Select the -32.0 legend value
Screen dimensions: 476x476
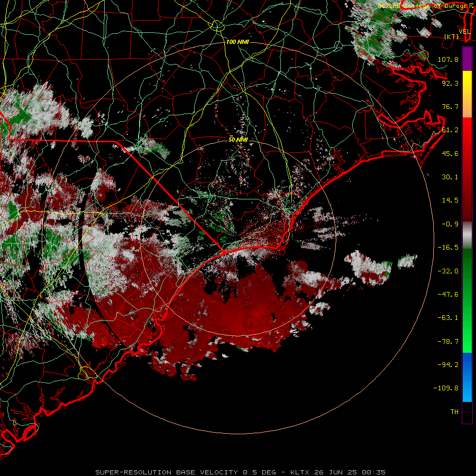click(448, 271)
